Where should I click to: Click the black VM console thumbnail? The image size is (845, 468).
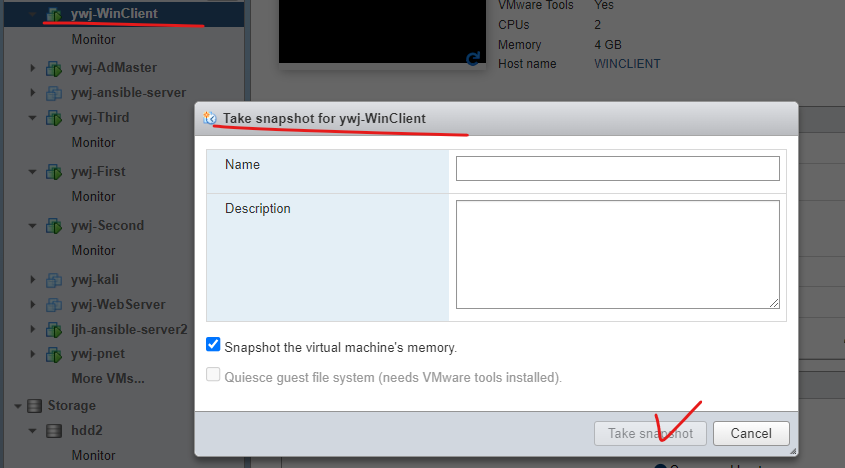(382, 32)
